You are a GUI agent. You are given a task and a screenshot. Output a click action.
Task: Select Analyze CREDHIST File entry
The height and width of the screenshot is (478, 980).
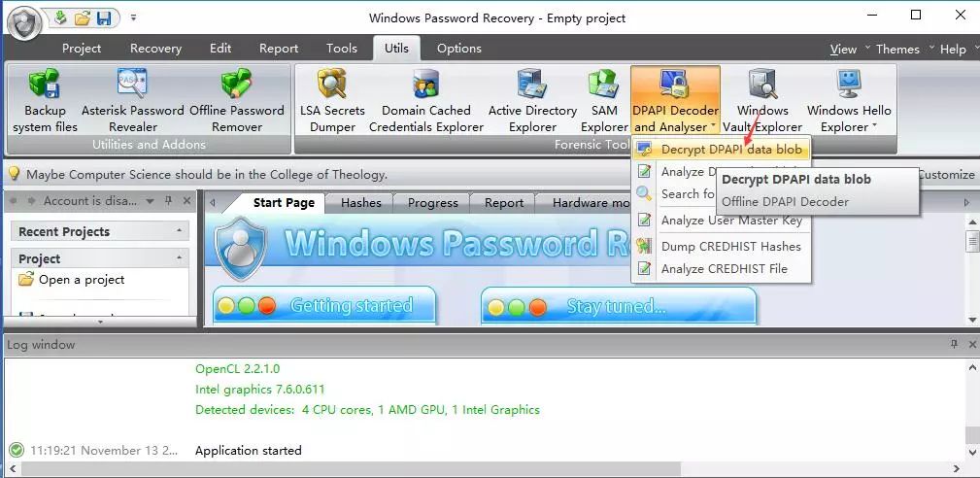tap(722, 269)
